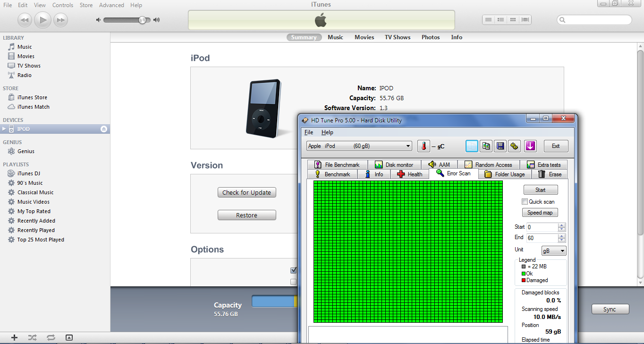Viewport: 644px width, 344px height.
Task: Click the Check for Update button
Action: (246, 192)
